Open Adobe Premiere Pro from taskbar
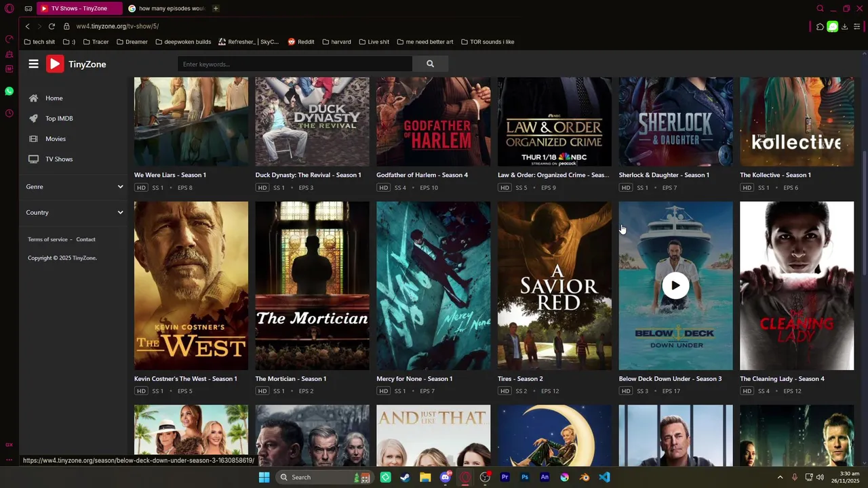The height and width of the screenshot is (488, 868). point(505,477)
